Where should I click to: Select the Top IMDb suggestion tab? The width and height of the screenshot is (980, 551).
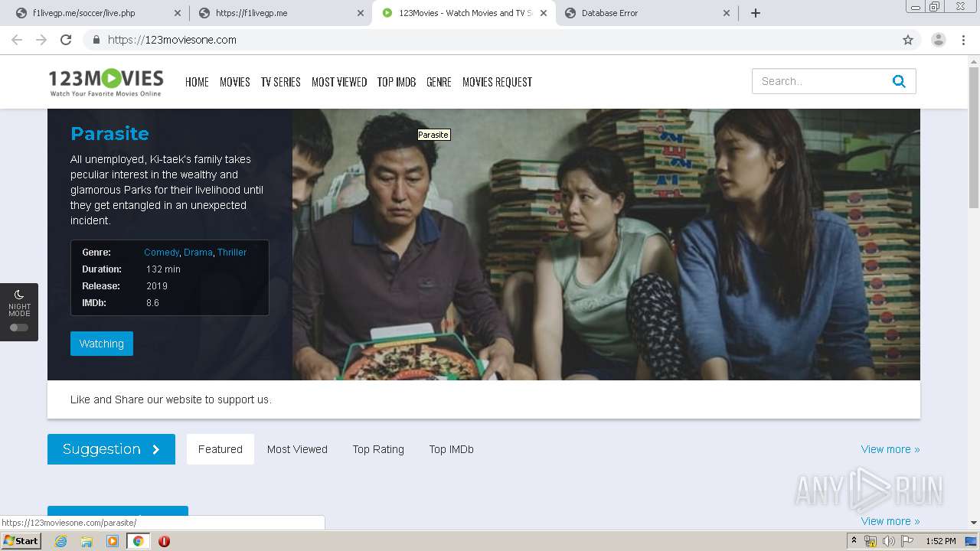(452, 449)
